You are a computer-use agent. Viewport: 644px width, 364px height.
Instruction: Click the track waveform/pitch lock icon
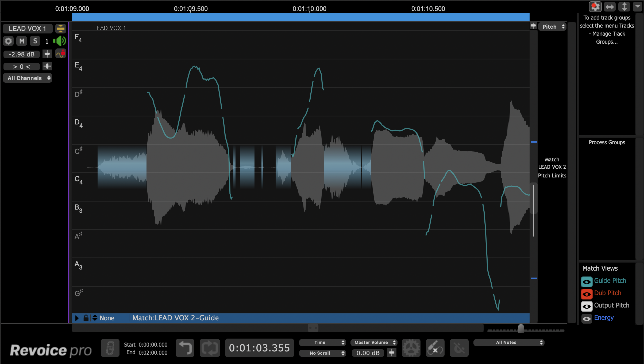point(61,54)
